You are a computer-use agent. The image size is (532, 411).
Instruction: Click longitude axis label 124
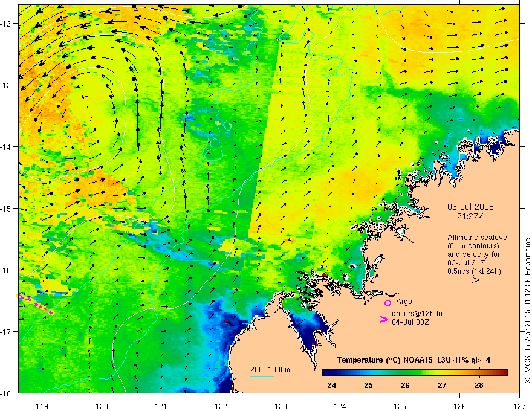340,406
